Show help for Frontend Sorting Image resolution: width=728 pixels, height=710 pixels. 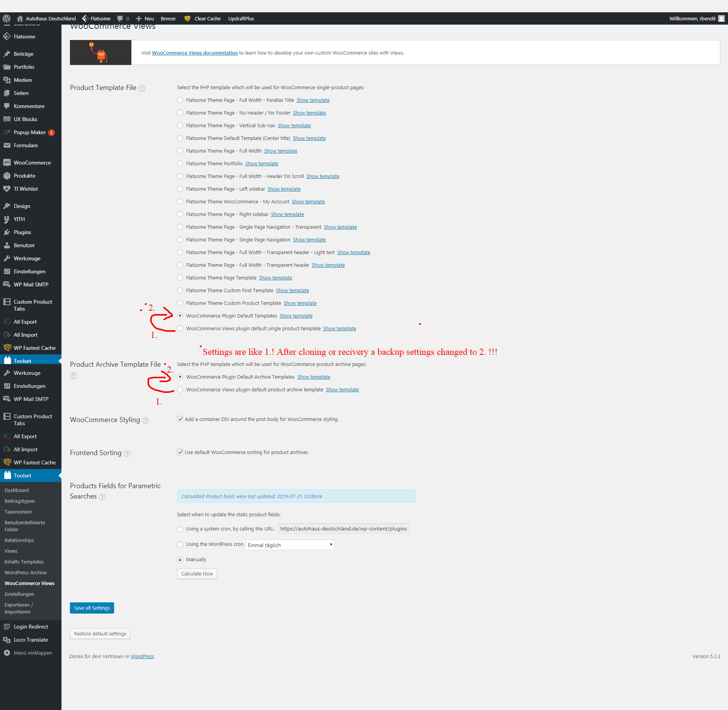pyautogui.click(x=127, y=454)
